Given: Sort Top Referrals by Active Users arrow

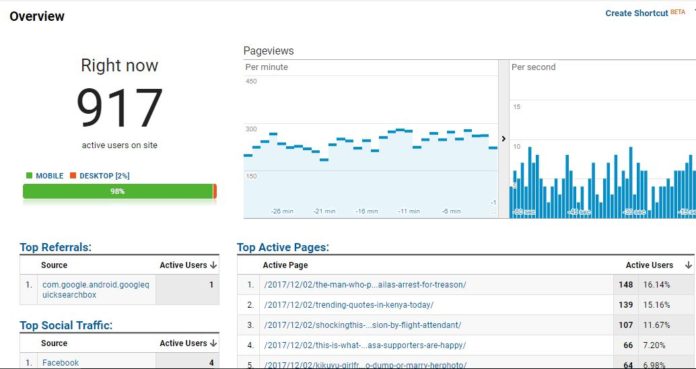Looking at the screenshot, I should [214, 265].
